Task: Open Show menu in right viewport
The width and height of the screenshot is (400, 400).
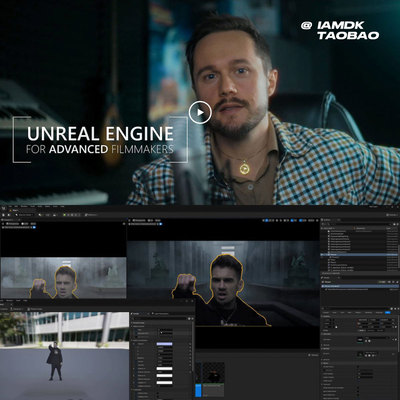Action: point(158,220)
